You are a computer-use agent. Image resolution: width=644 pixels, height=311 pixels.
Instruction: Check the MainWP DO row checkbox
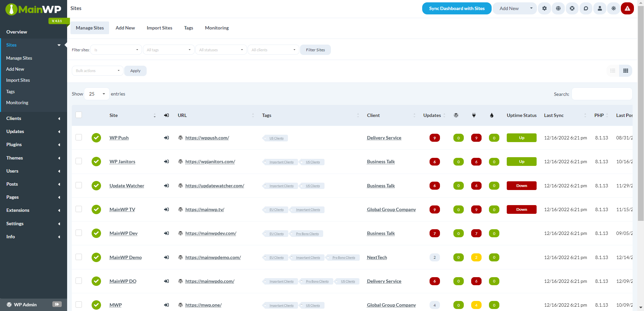(x=79, y=281)
